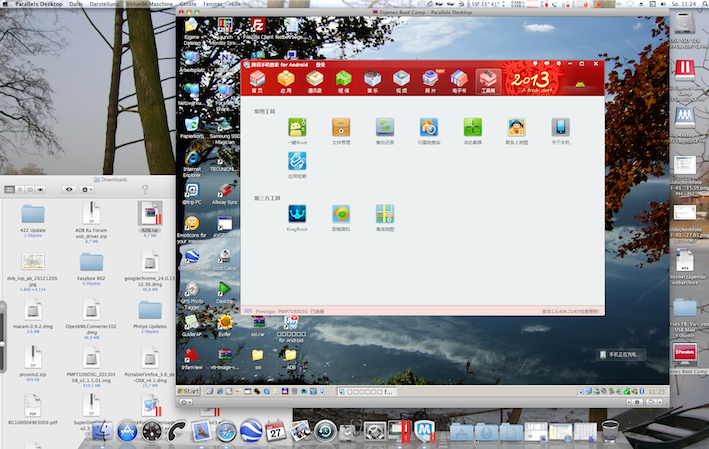The height and width of the screenshot is (449, 709).
Task: Select macam.0.9.2.dmg file
Action: tap(33, 316)
